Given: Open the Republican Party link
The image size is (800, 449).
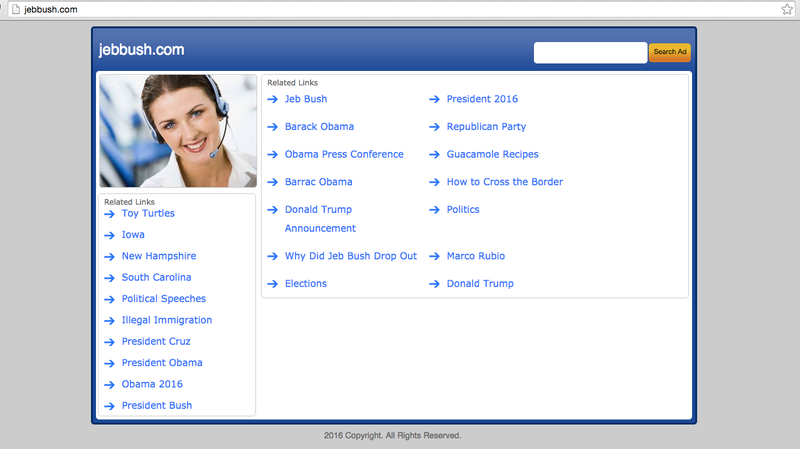Looking at the screenshot, I should 486,127.
